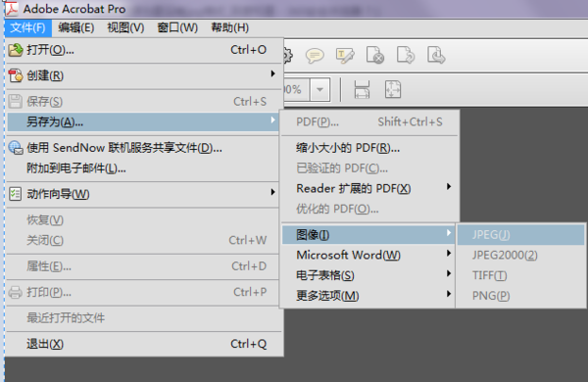Expand the 创建(R) submenu arrow
This screenshot has width=588, height=382.
coord(273,73)
